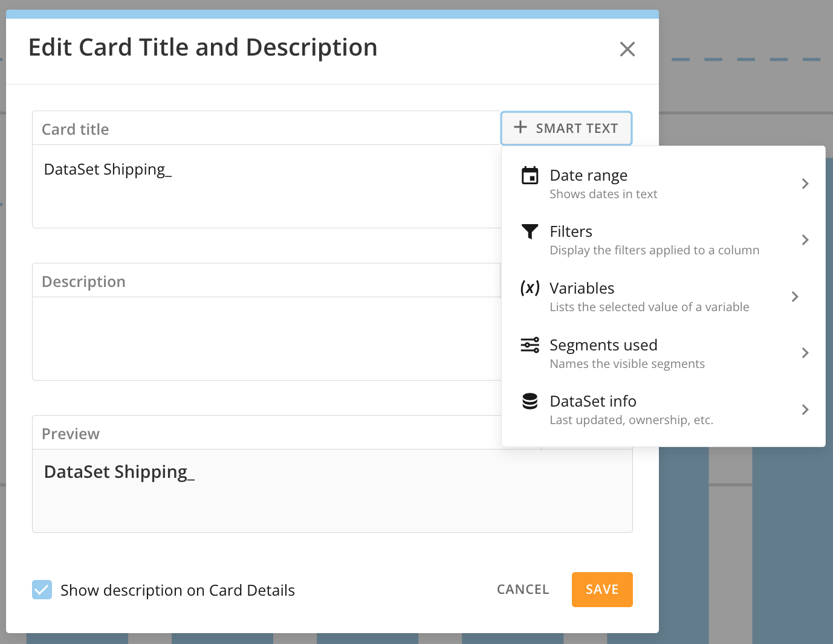
Task: Click the database icon for DataSet info
Action: point(530,401)
